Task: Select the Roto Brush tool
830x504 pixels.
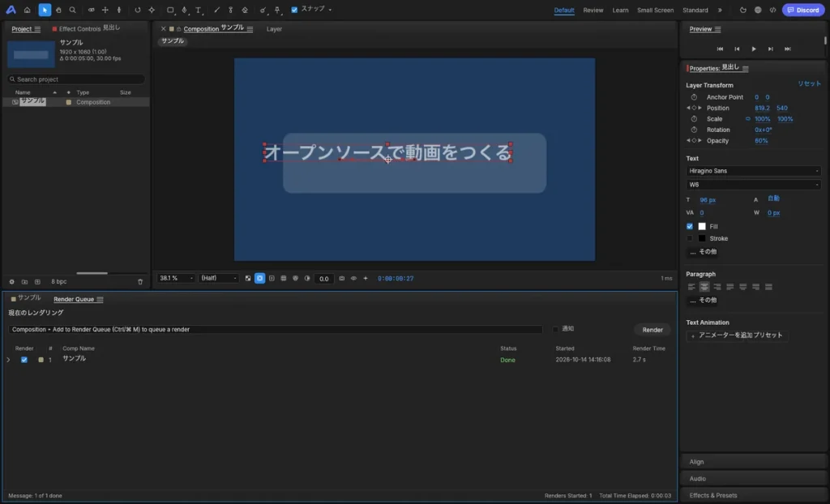Action: coord(263,10)
